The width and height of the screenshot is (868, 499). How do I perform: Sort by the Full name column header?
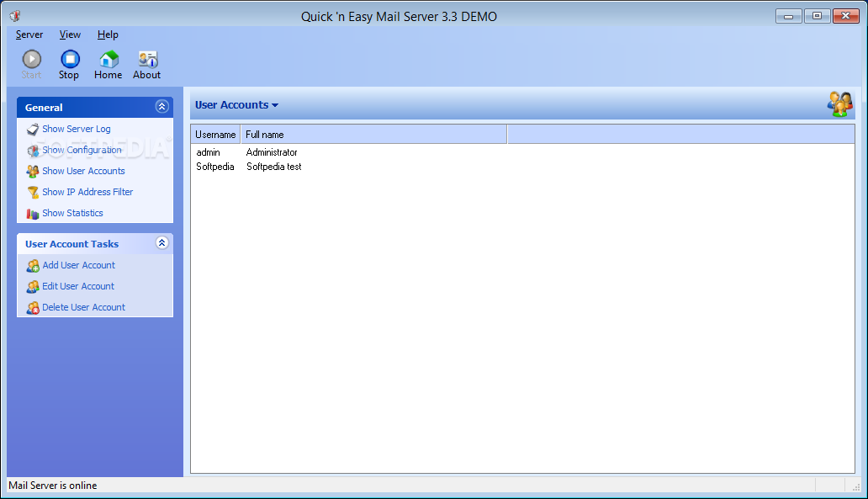click(374, 135)
